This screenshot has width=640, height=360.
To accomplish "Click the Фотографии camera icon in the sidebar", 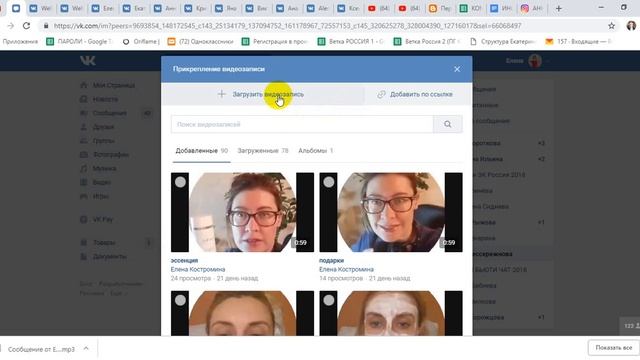I will coord(84,154).
